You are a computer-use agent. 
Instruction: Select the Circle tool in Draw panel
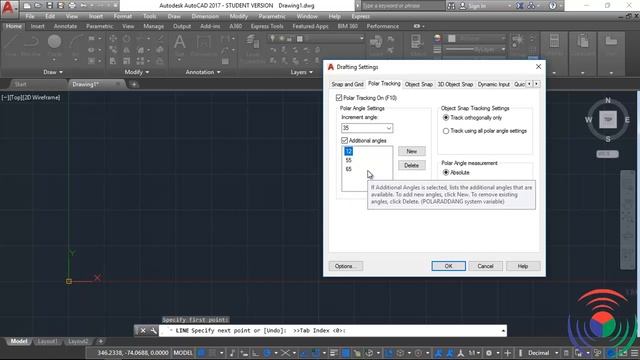(x=54, y=45)
